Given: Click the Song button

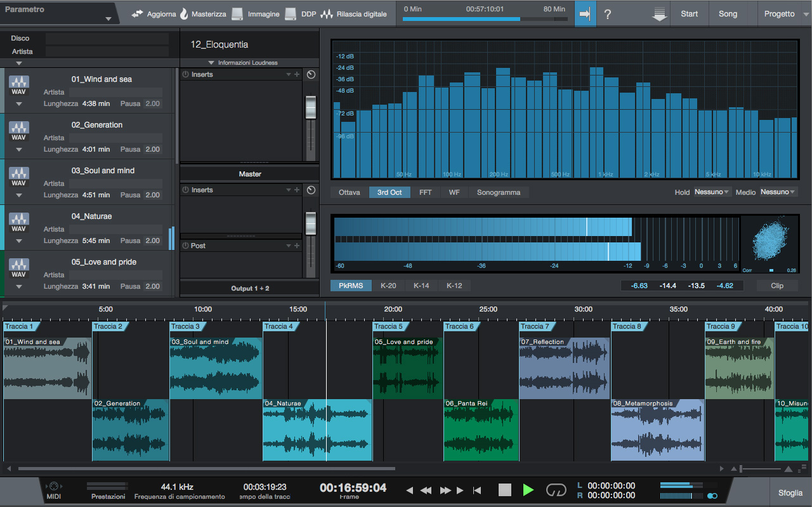Looking at the screenshot, I should point(728,14).
